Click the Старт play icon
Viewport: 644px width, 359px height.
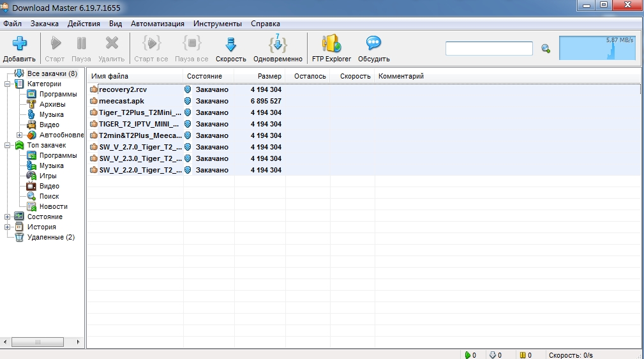click(x=56, y=43)
